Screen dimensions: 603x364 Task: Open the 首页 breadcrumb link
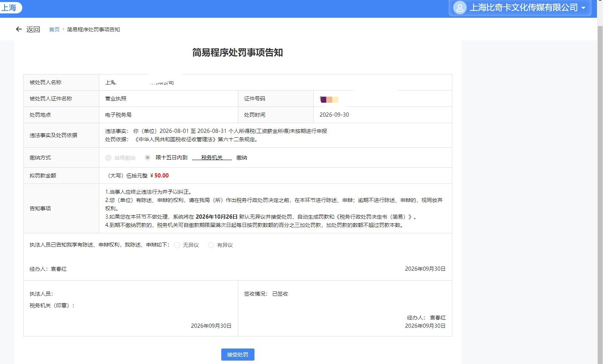tap(54, 29)
